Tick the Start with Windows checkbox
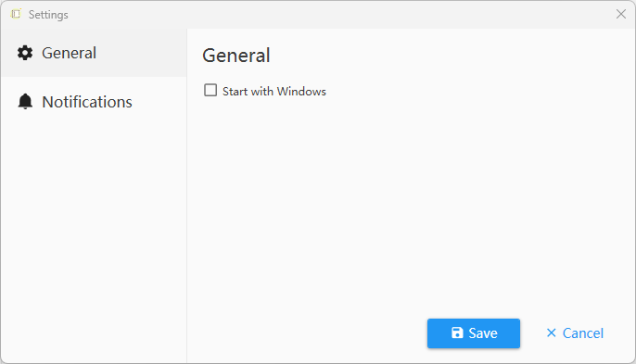The height and width of the screenshot is (364, 636). pyautogui.click(x=210, y=90)
